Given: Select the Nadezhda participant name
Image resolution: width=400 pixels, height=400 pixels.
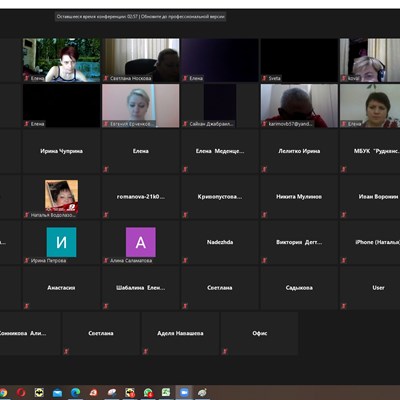Looking at the screenshot, I should [x=220, y=242].
